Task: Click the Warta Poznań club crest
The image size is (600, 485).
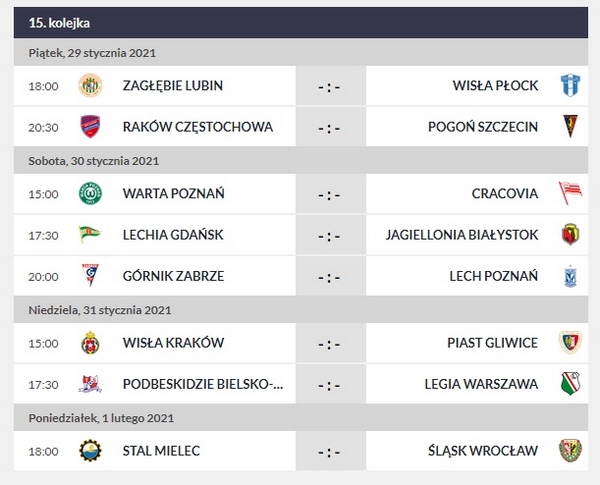Action: coord(91,193)
